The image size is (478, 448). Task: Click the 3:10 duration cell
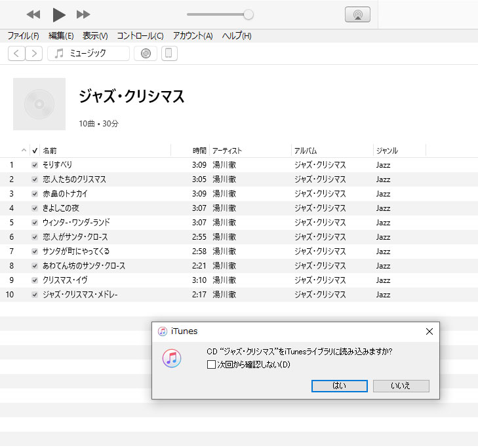click(199, 280)
